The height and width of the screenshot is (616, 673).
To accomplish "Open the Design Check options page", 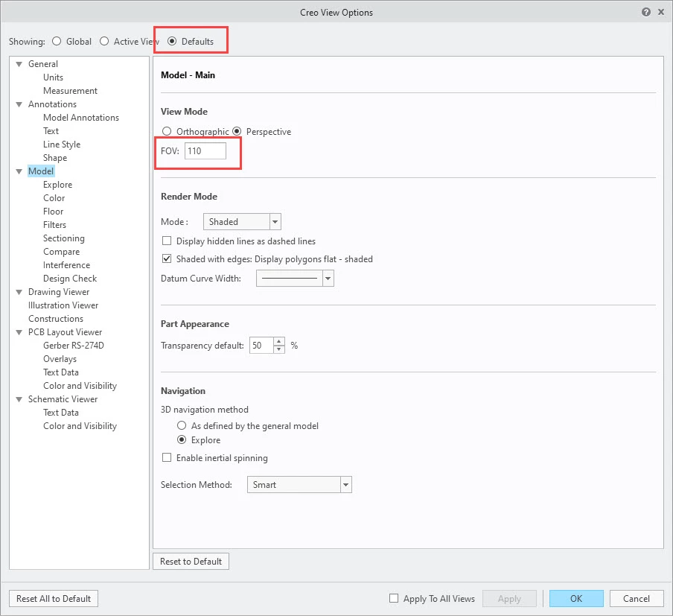I will [x=70, y=279].
